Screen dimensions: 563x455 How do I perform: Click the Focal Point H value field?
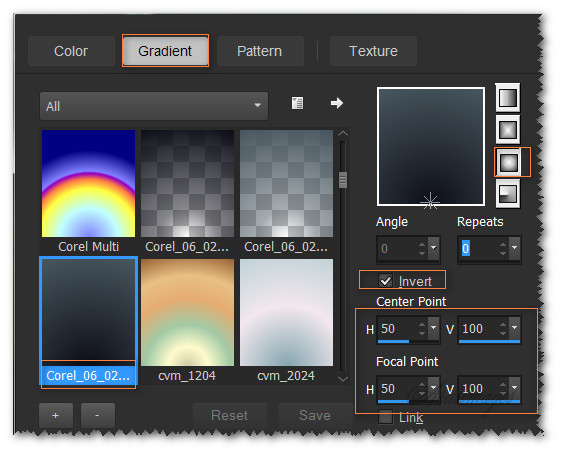(x=397, y=389)
